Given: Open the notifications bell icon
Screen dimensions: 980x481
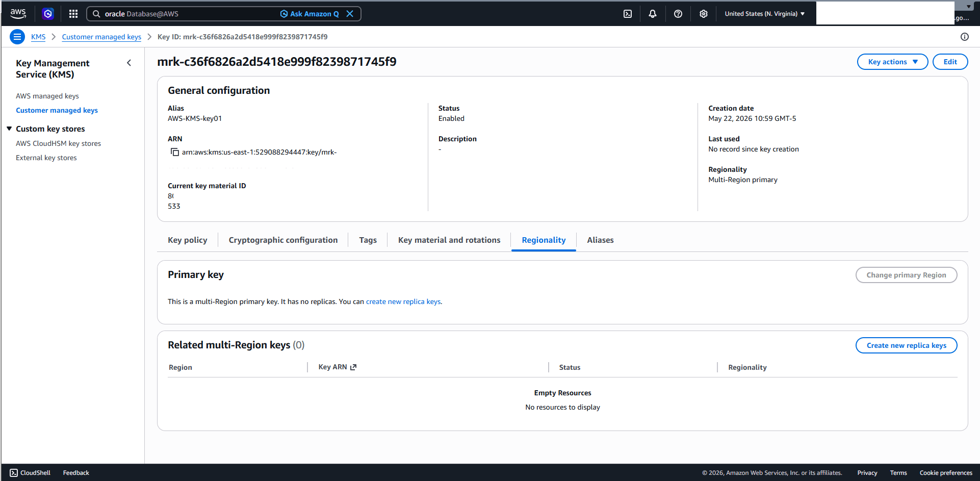Looking at the screenshot, I should (x=653, y=14).
